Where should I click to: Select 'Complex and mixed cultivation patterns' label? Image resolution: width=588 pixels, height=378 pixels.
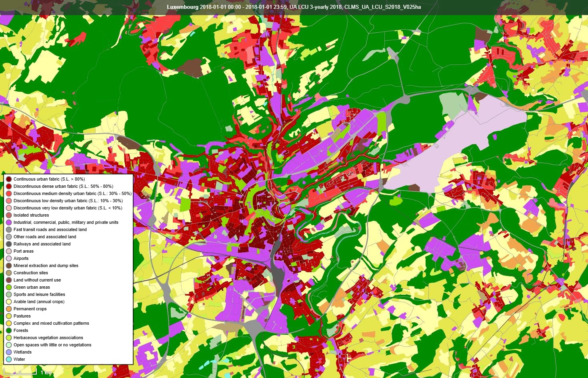tap(51, 323)
